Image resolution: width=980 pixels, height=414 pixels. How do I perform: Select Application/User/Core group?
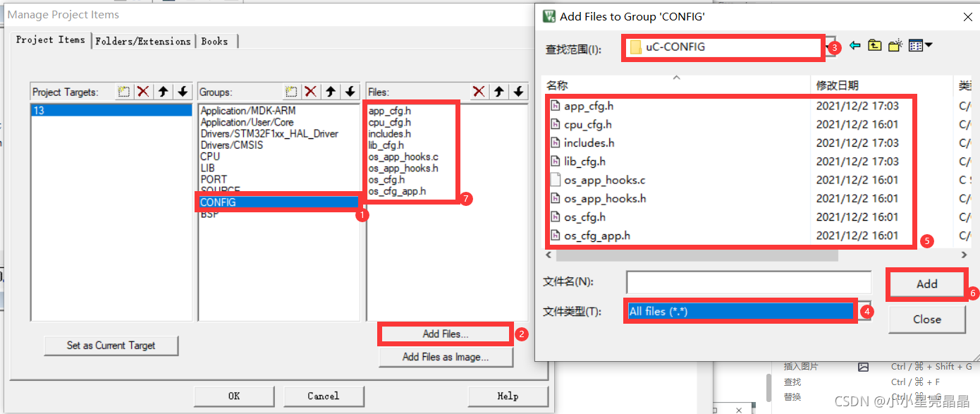(x=247, y=122)
